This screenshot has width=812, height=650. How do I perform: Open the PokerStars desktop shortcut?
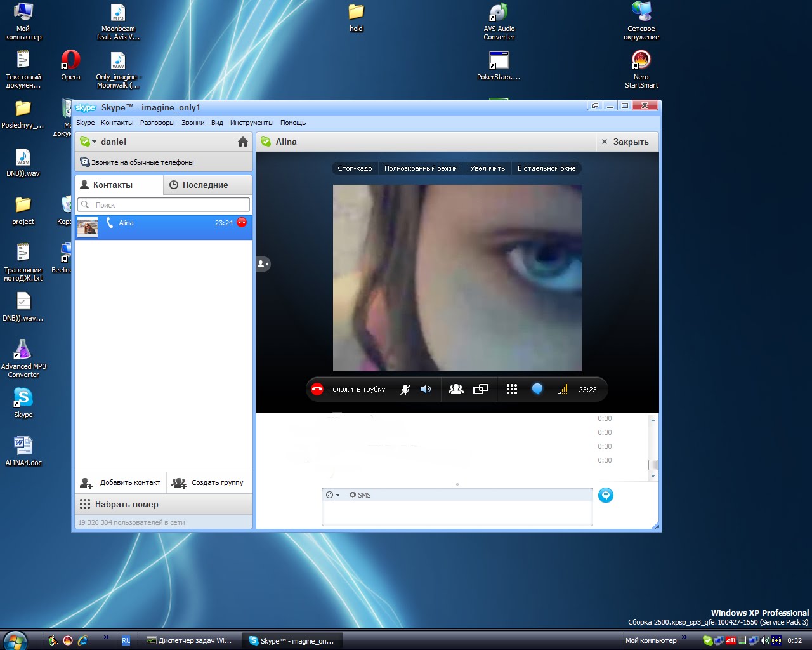point(499,65)
